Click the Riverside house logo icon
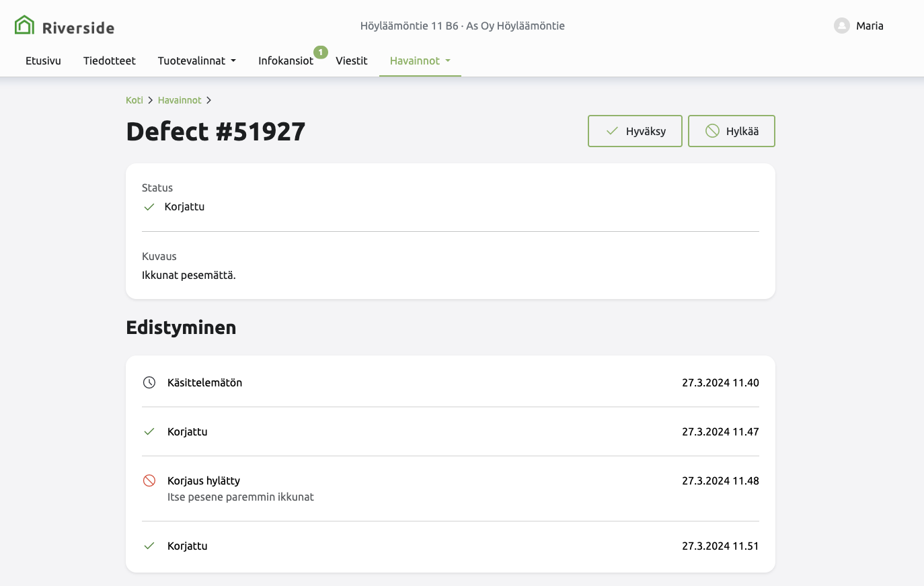Screen dimensions: 924x586 (24, 26)
